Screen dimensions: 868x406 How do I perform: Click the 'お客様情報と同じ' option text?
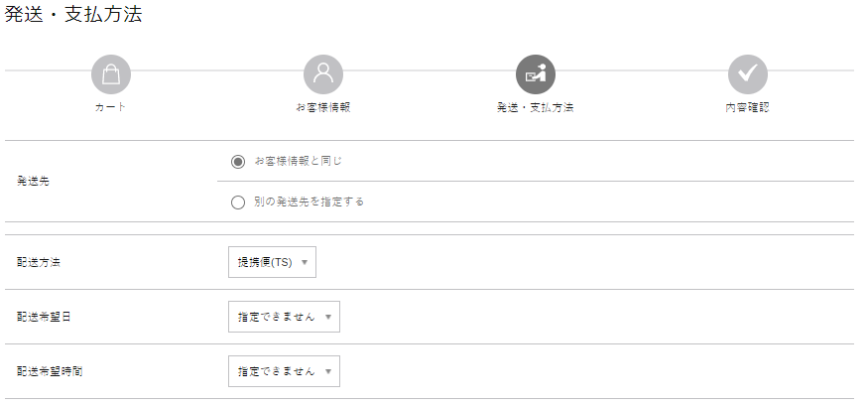[299, 161]
